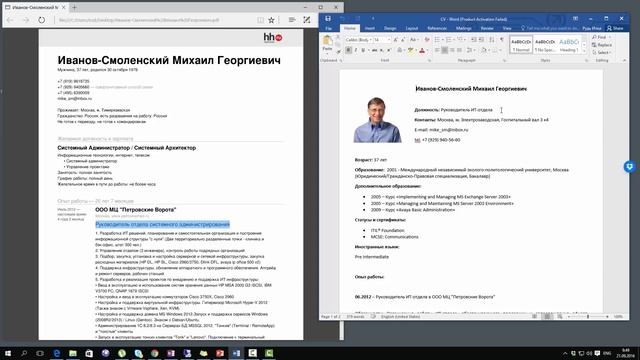Toggle Strikethrough formatting in Word
This screenshot has width=640, height=360.
(374, 50)
